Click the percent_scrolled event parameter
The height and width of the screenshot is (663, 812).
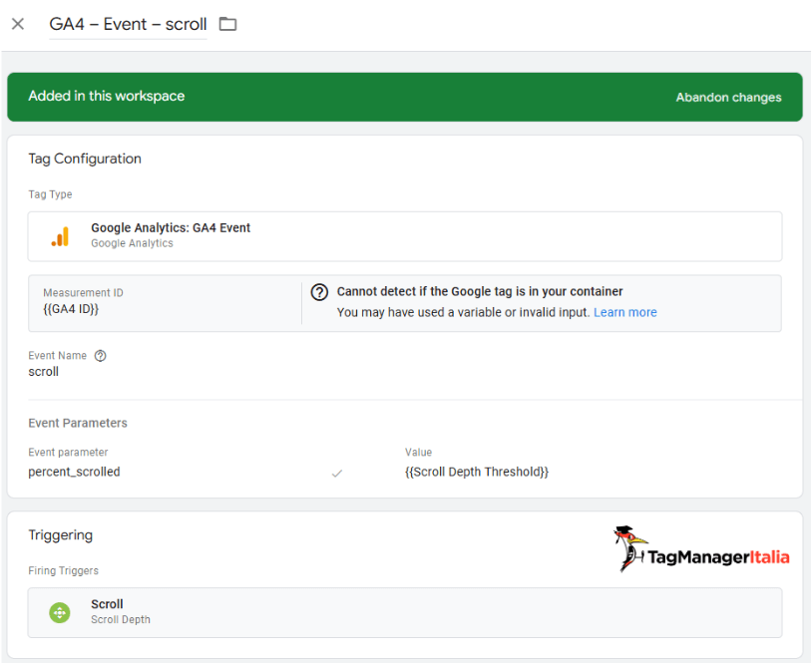[x=74, y=472]
